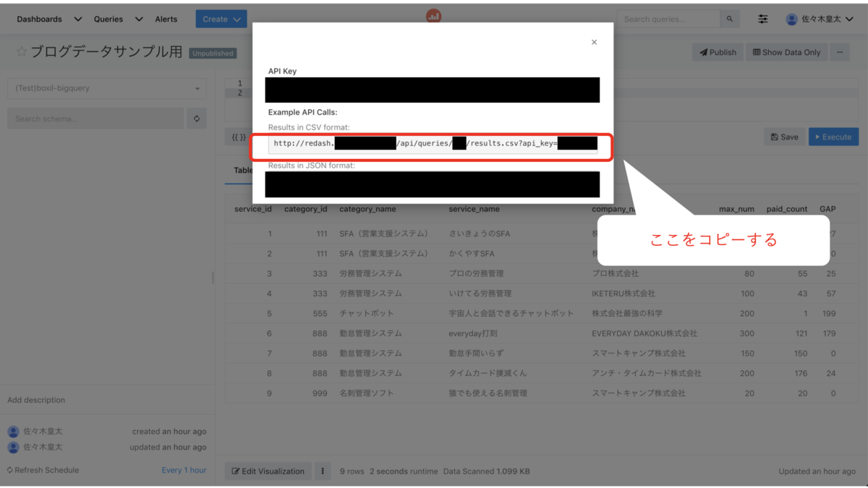Click the cell everyday打刻

coord(473,334)
